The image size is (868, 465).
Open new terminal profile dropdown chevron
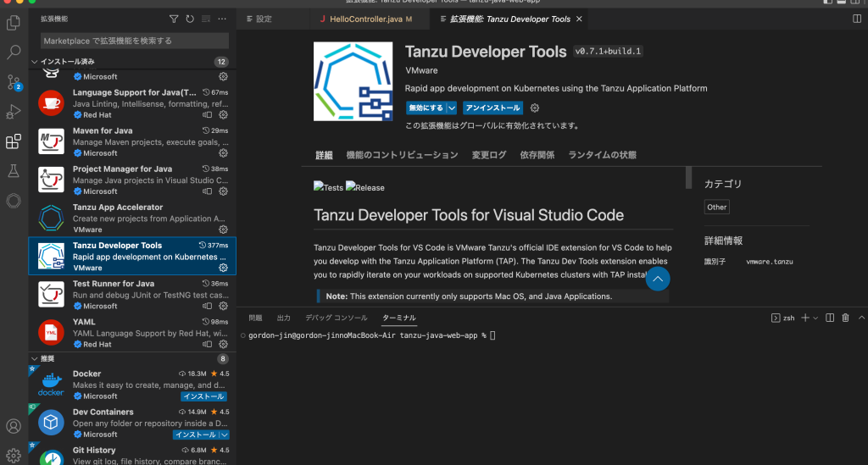[x=815, y=318]
